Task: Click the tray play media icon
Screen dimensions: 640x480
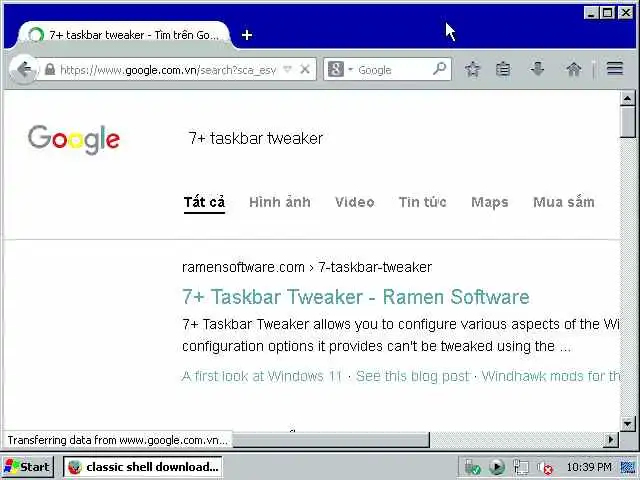Action: 497,467
